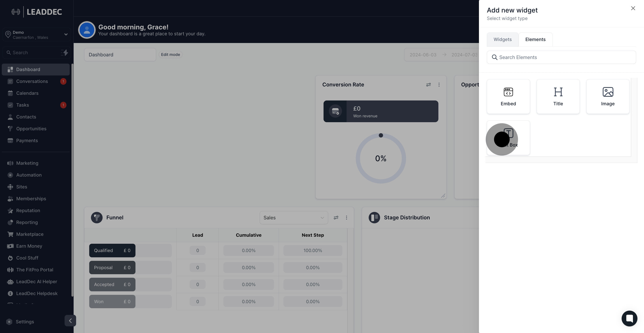Click the Stage Distribution widget icon

click(374, 218)
